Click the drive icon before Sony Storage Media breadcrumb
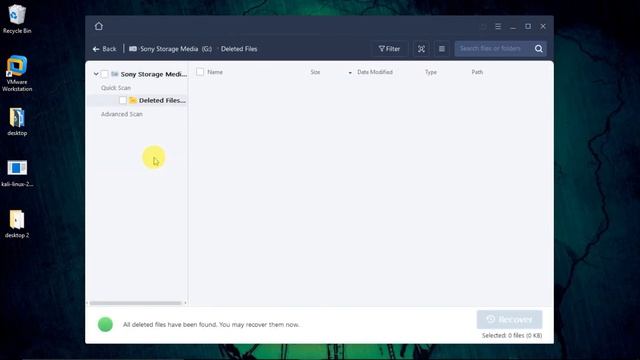The height and width of the screenshot is (360, 640). tap(133, 49)
